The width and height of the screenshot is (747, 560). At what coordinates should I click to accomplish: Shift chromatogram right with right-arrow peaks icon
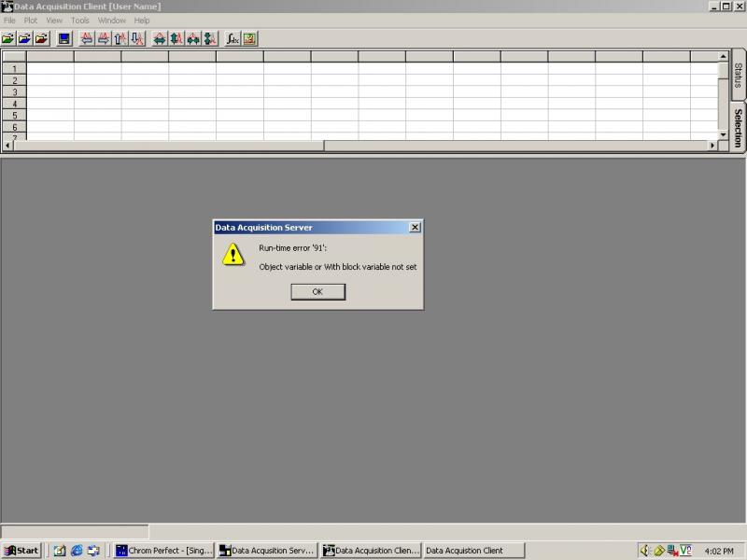pos(104,38)
